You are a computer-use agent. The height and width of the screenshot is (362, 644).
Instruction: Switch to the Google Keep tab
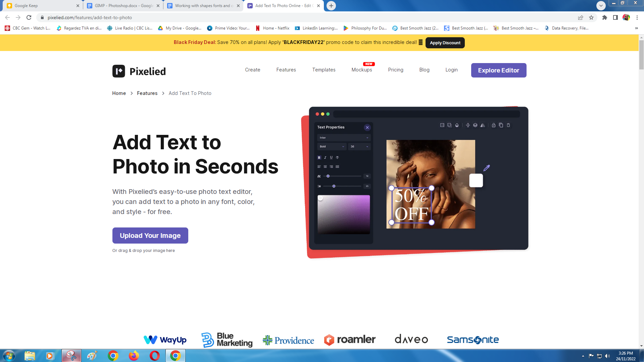tap(40, 6)
